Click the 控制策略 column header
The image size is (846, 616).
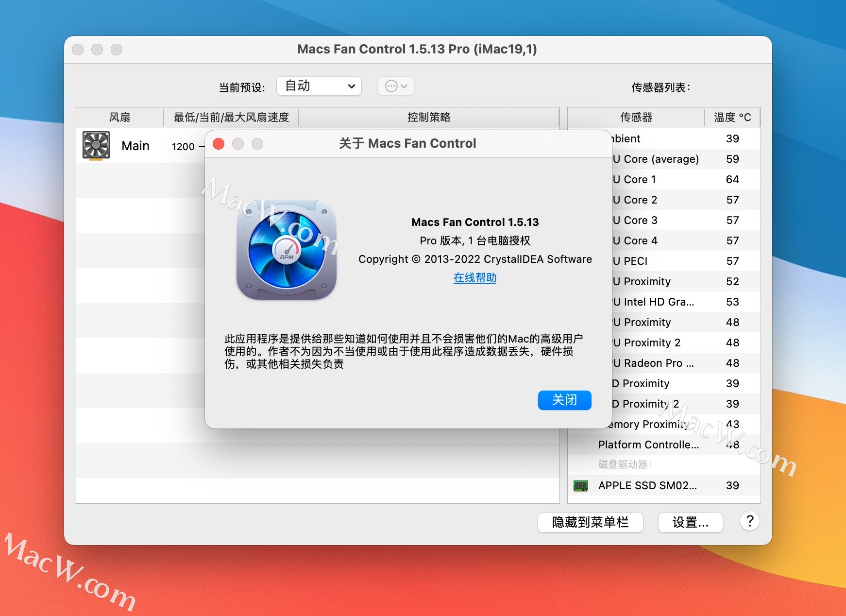428,117
